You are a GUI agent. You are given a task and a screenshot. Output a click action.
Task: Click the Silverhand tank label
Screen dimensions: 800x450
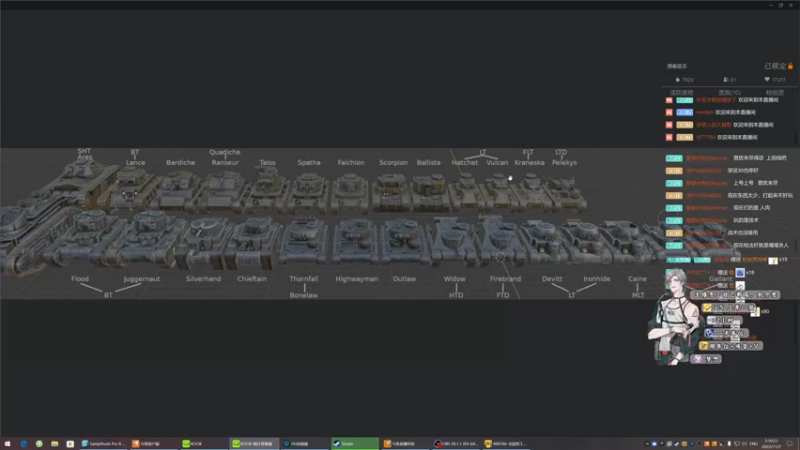(x=204, y=279)
